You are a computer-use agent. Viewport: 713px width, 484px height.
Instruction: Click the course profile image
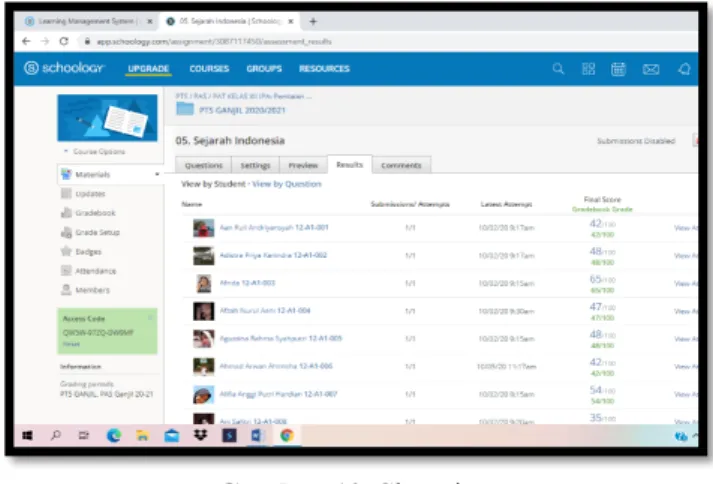[107, 118]
